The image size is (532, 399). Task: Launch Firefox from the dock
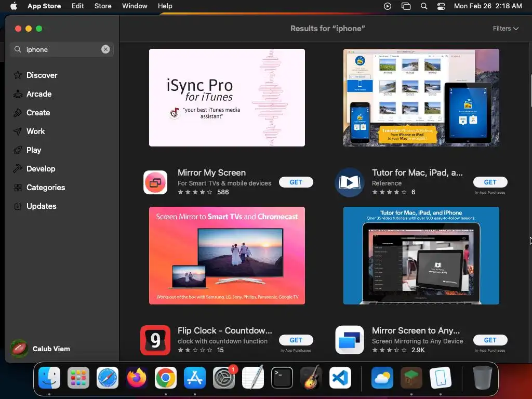[137, 378]
